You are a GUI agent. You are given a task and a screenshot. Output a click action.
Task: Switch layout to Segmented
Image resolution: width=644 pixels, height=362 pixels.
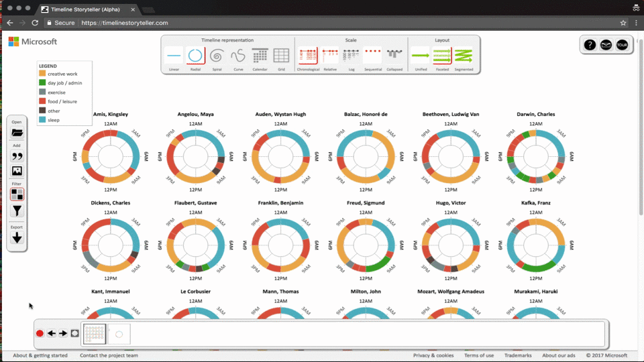[464, 56]
